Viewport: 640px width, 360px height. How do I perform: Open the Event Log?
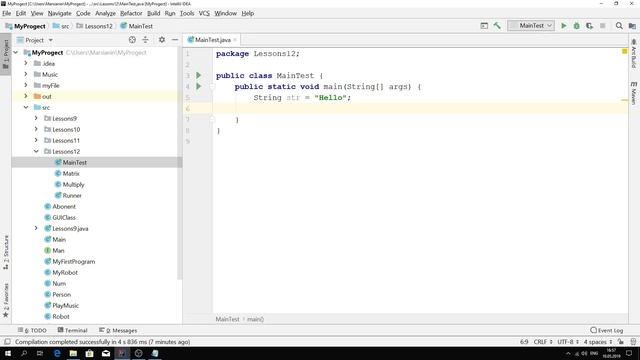(x=607, y=330)
